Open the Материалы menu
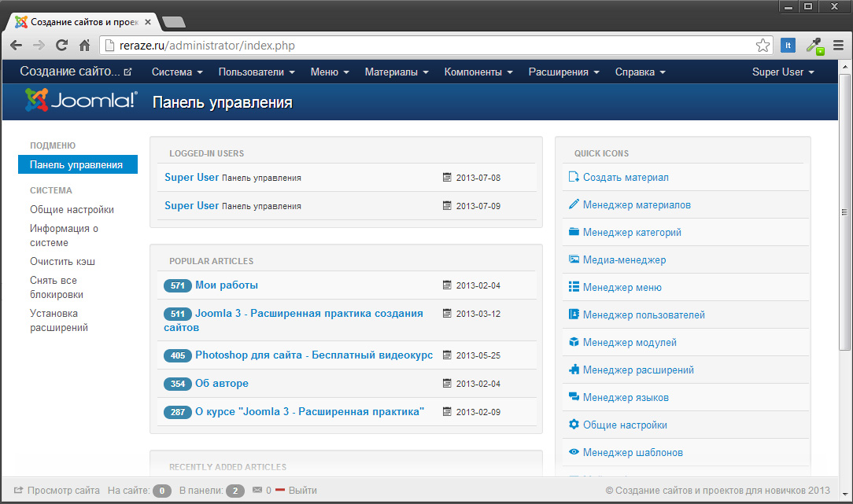The height and width of the screenshot is (504, 853). coord(397,72)
